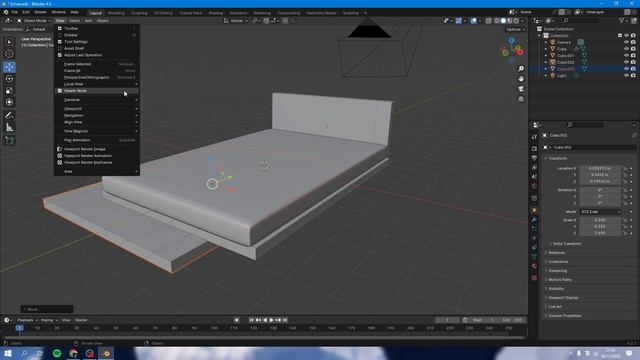This screenshot has width=640, height=360.
Task: Click the Blender logo icon in menu bar
Action: point(6,12)
